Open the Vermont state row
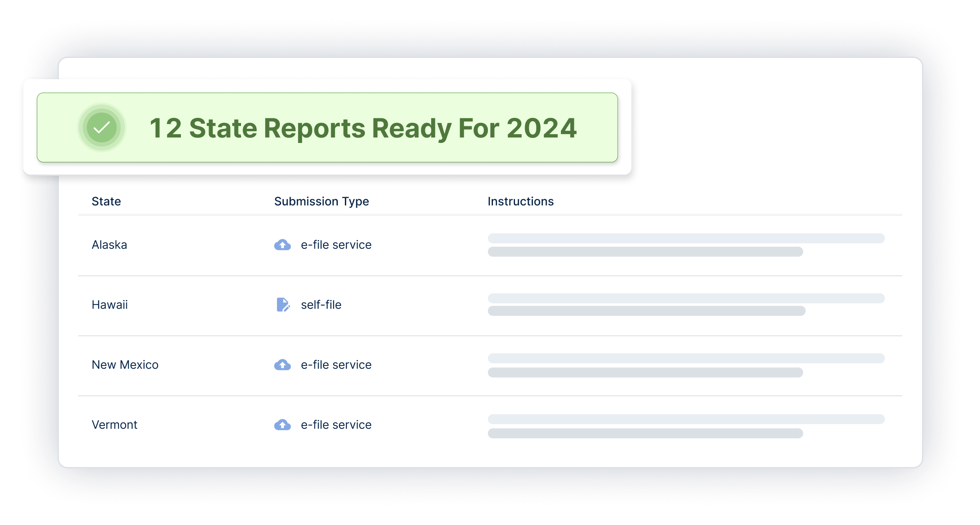Screen dimensions: 980x525 114,425
